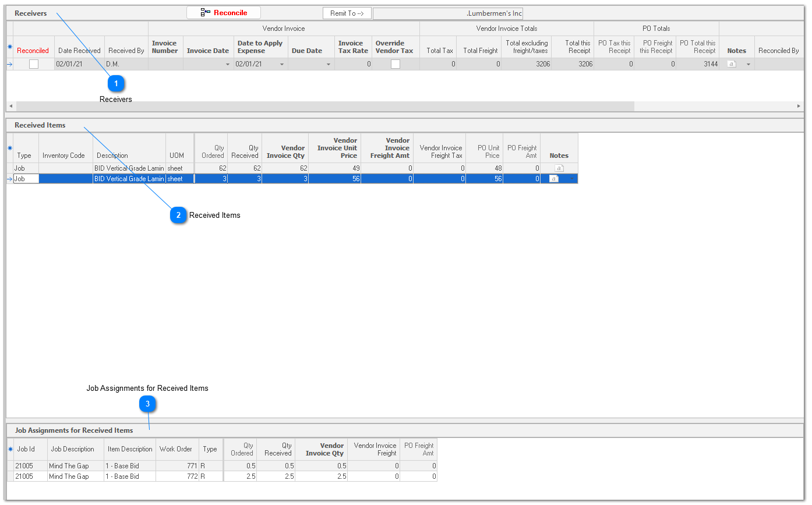This screenshot has width=812, height=505.
Task: Click the numbered callout marker 1 for Receivers
Action: coord(116,84)
